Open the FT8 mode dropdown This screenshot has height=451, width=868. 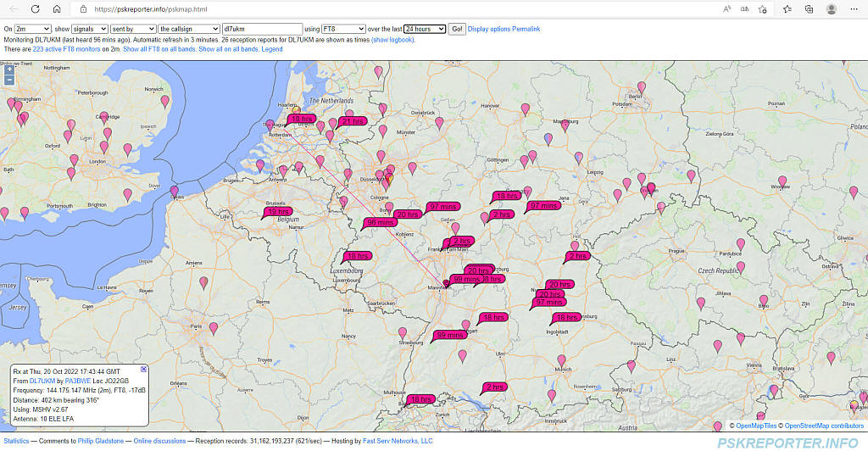tap(343, 29)
